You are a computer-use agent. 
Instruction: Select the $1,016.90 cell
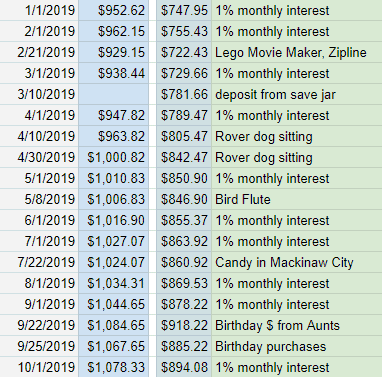coord(113,220)
